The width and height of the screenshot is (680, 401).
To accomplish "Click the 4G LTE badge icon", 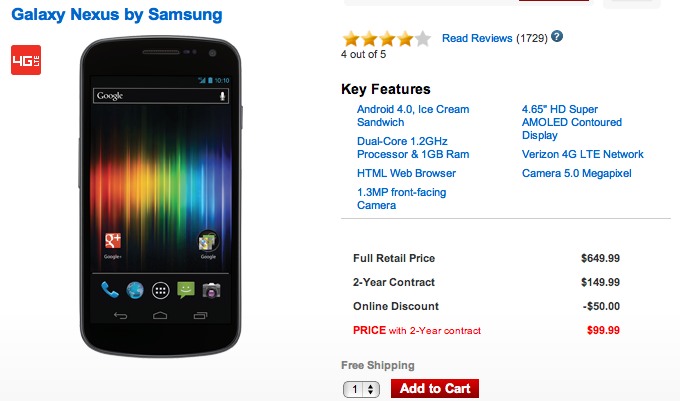I will (x=25, y=60).
